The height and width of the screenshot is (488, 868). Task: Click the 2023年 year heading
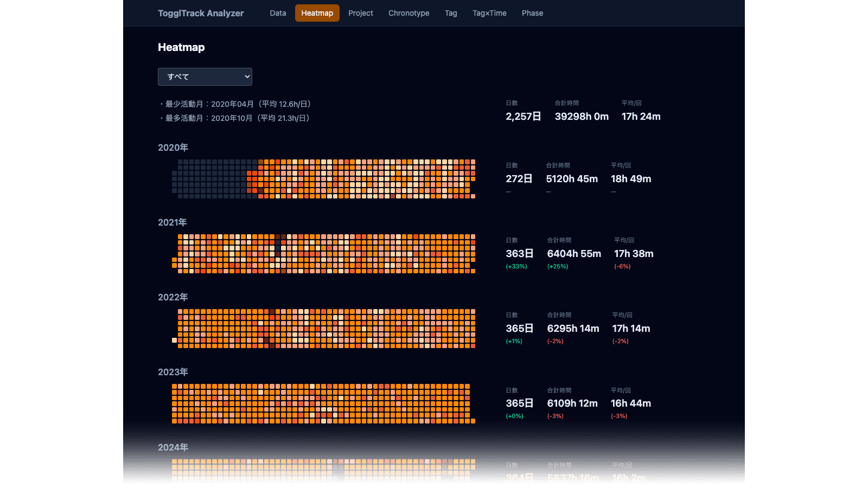pyautogui.click(x=173, y=372)
